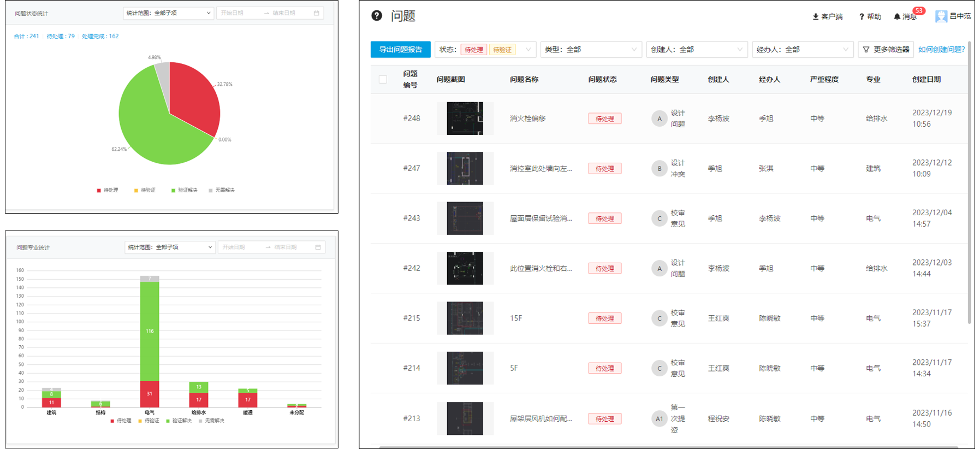This screenshot has width=980, height=449.
Task: Click the 客户端 download icon
Action: 815,17
